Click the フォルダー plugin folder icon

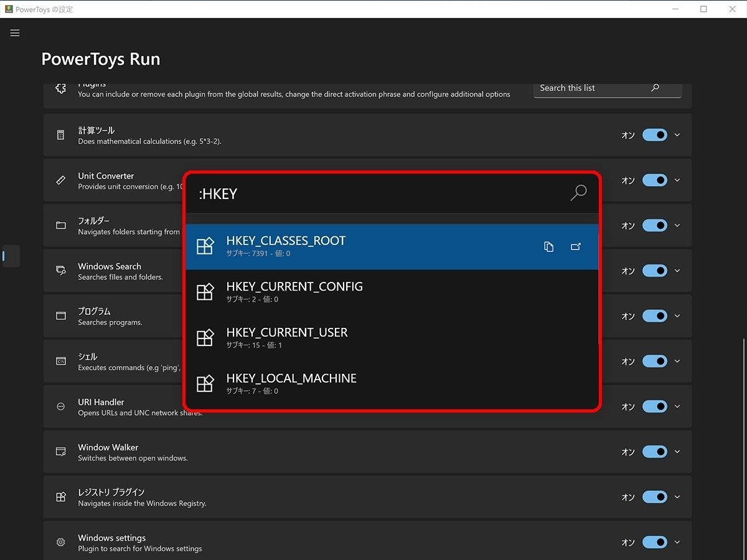pyautogui.click(x=60, y=225)
